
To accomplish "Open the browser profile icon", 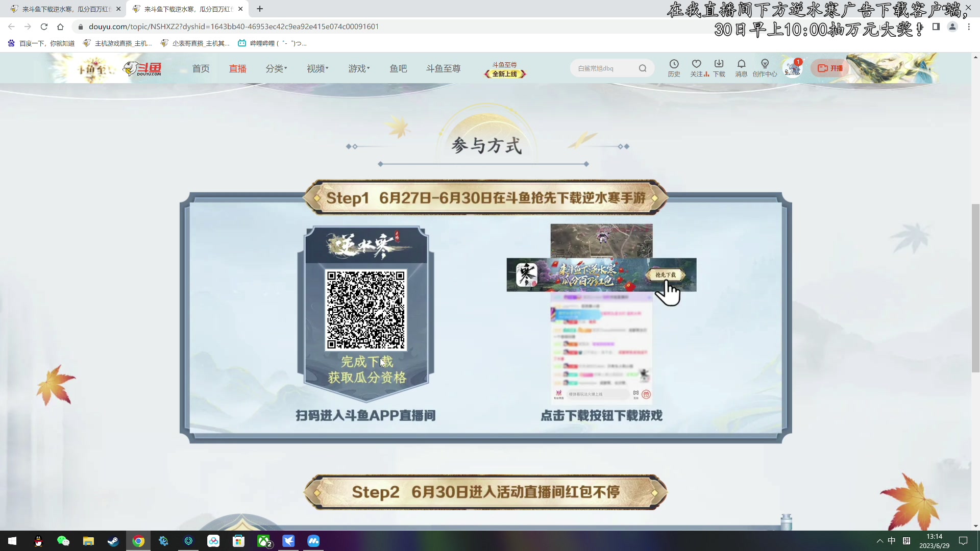I will click(952, 27).
